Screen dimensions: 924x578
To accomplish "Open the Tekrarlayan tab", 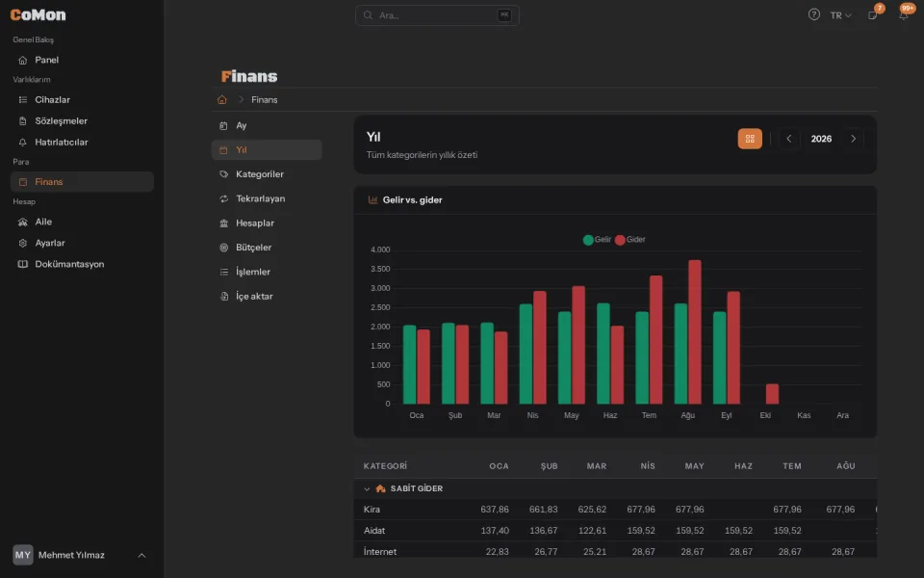I will click(x=267, y=198).
